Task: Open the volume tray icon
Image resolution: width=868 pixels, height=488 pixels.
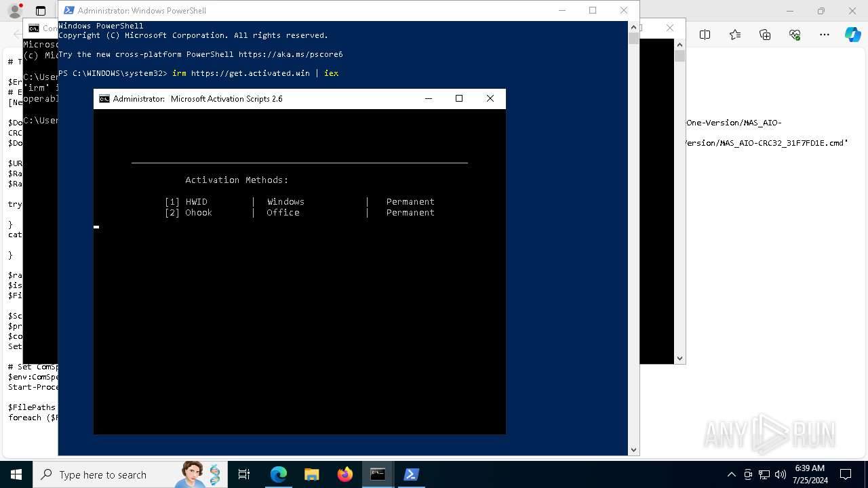Action: pos(780,474)
